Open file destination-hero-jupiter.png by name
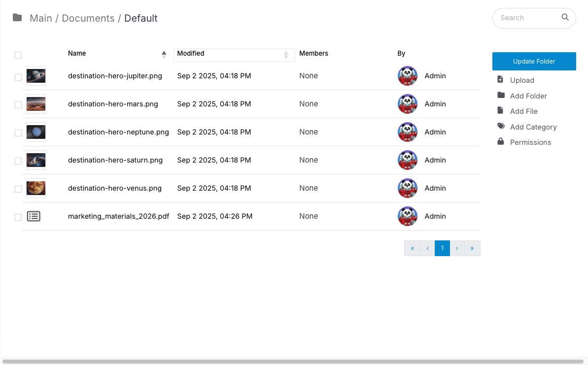The height and width of the screenshot is (365, 588). [x=115, y=76]
